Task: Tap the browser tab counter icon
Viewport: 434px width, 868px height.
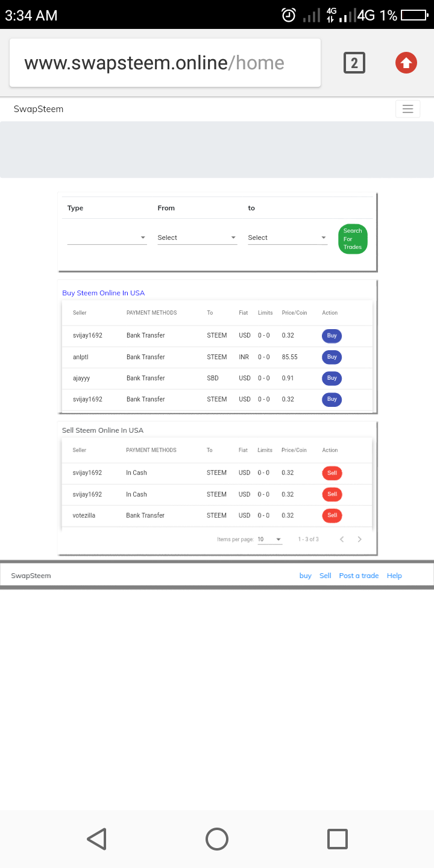Action: point(354,63)
